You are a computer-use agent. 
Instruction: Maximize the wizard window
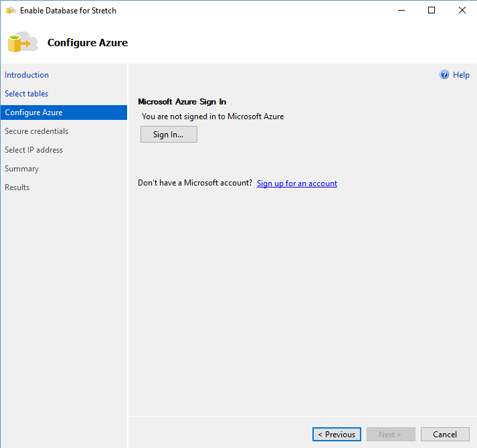coord(432,10)
